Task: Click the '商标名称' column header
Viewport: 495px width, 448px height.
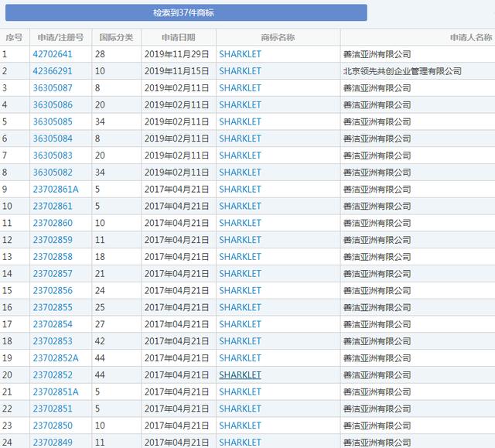Action: 278,37
